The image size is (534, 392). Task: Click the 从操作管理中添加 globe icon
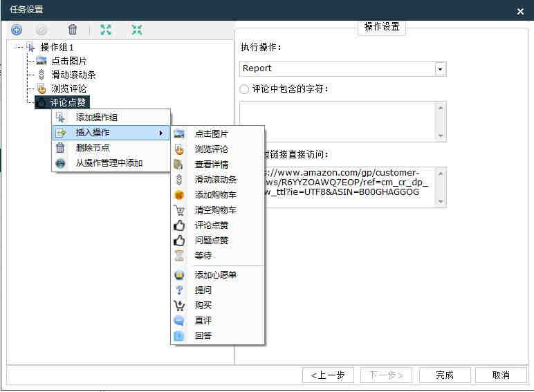(x=60, y=163)
